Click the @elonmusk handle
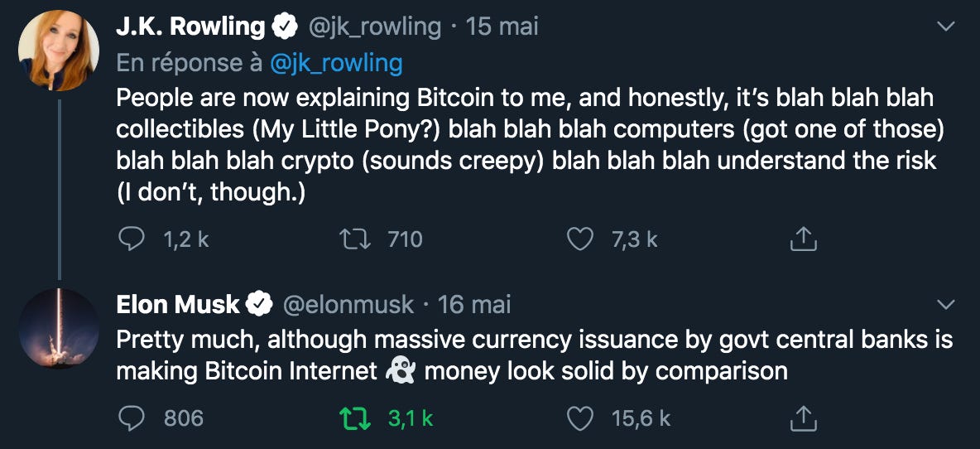Viewport: 980px width, 449px height. [x=348, y=305]
